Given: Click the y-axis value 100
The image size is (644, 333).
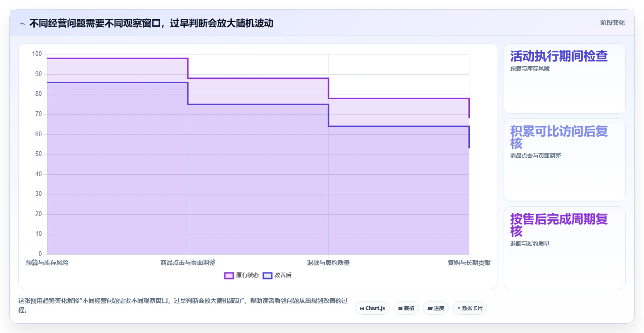Looking at the screenshot, I should click(37, 54).
